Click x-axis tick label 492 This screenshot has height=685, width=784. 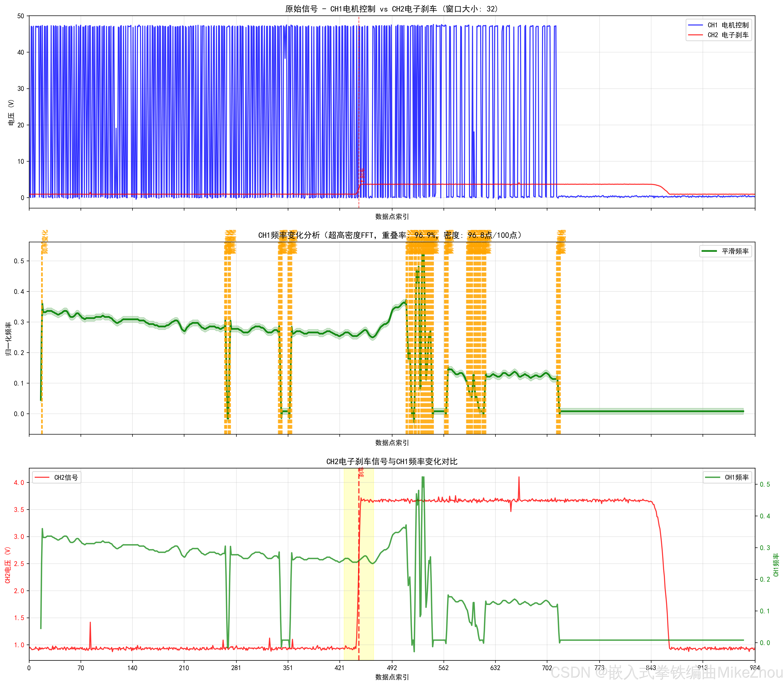coord(392,668)
